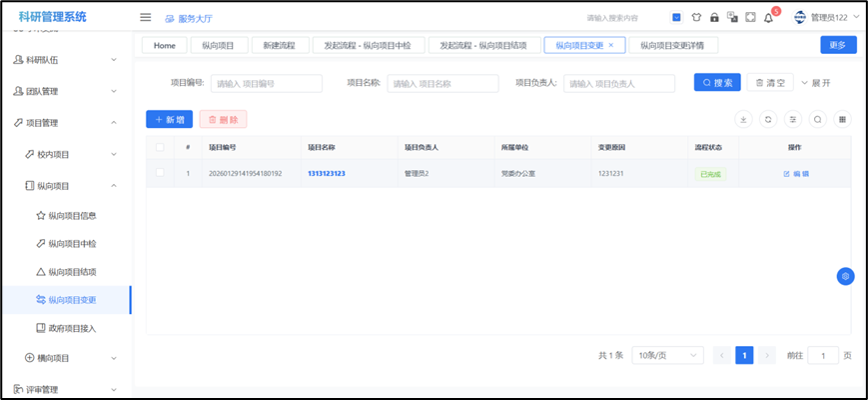Select the first table row checkbox
Screen dimensions: 868x400
tap(160, 173)
